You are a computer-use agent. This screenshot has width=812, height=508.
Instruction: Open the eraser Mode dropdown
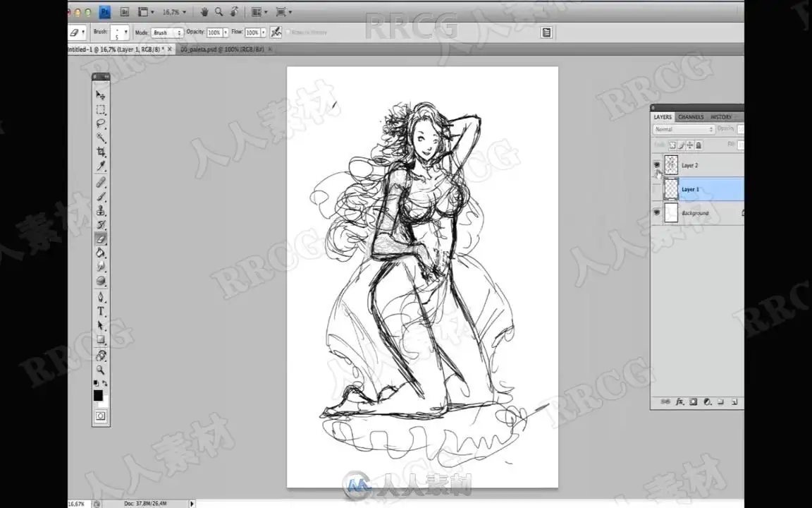(x=167, y=32)
